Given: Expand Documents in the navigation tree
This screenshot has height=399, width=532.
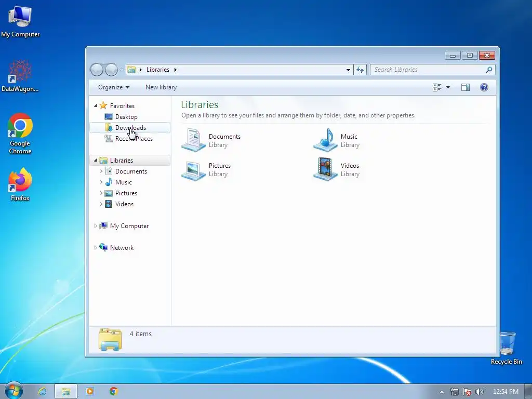Looking at the screenshot, I should pos(101,171).
